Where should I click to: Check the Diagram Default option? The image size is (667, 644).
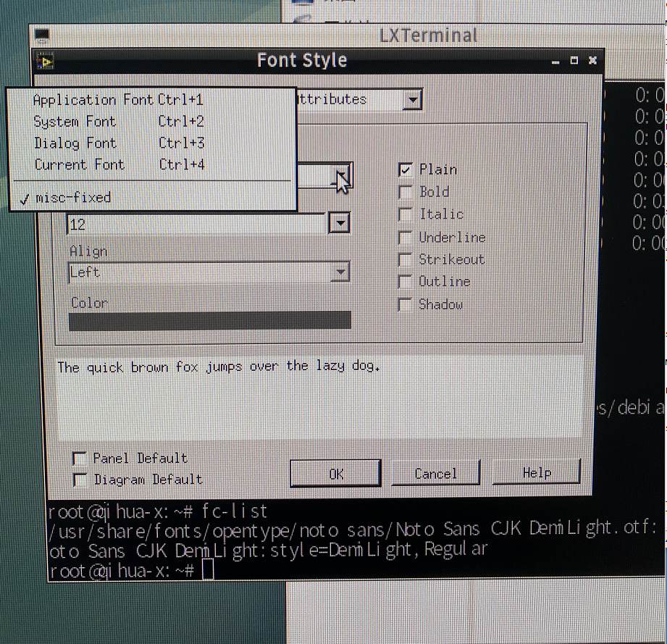point(80,480)
